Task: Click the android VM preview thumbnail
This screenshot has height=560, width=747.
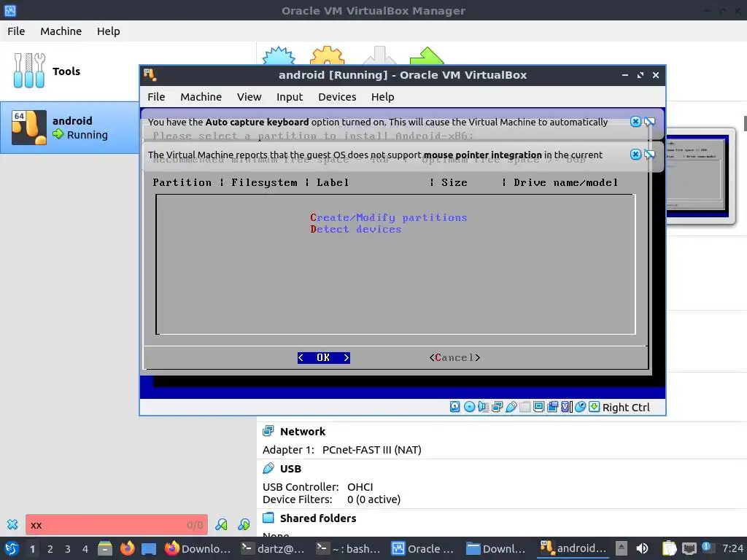Action: coord(697,176)
